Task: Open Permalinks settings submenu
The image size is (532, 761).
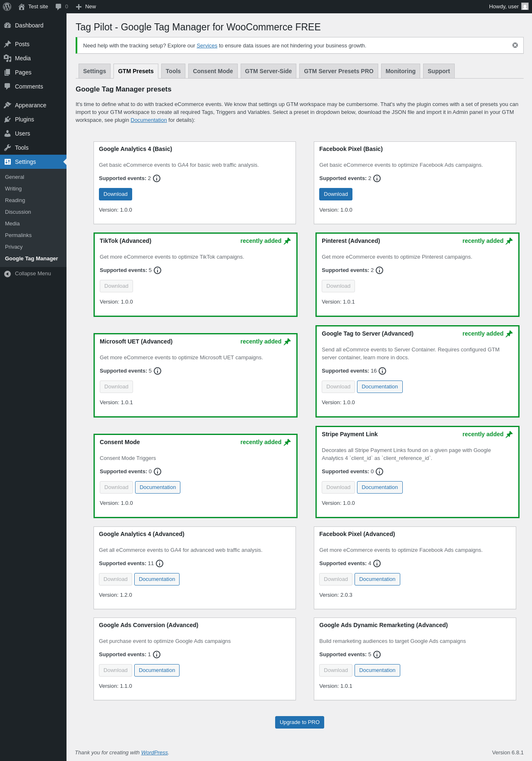Action: tap(33, 235)
